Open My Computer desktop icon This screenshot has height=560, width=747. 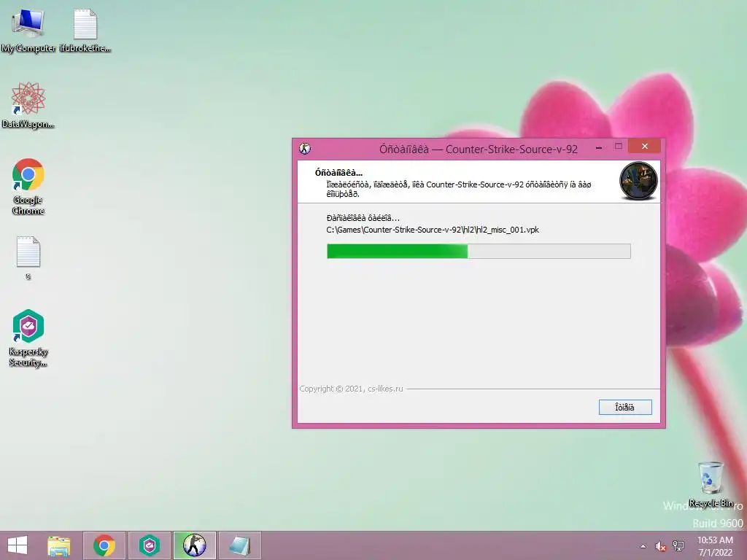coord(28,31)
